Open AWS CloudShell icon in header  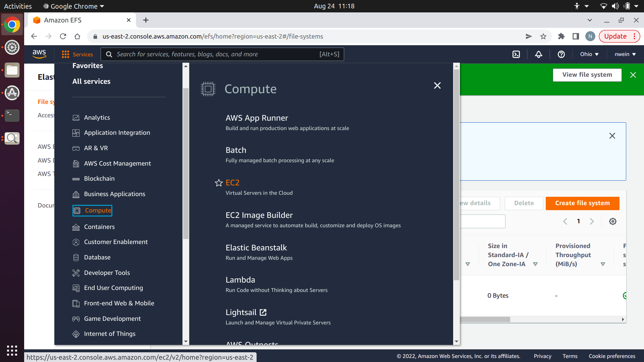click(x=516, y=54)
